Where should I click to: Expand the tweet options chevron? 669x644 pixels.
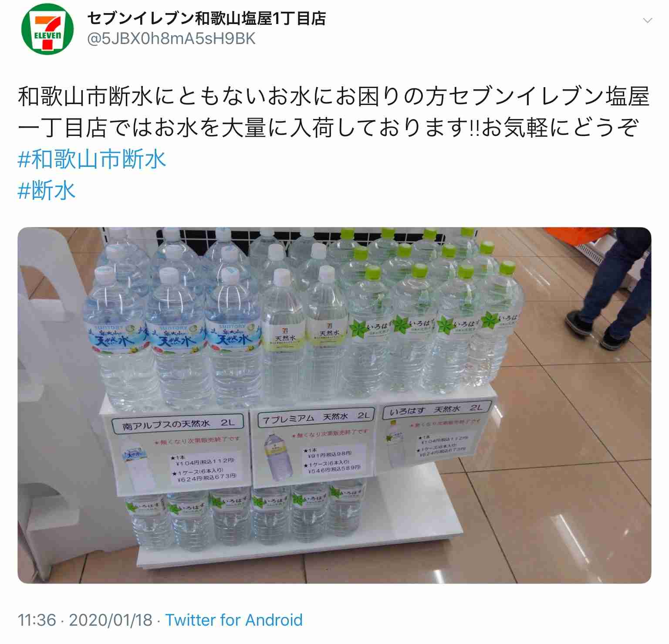pos(648,20)
